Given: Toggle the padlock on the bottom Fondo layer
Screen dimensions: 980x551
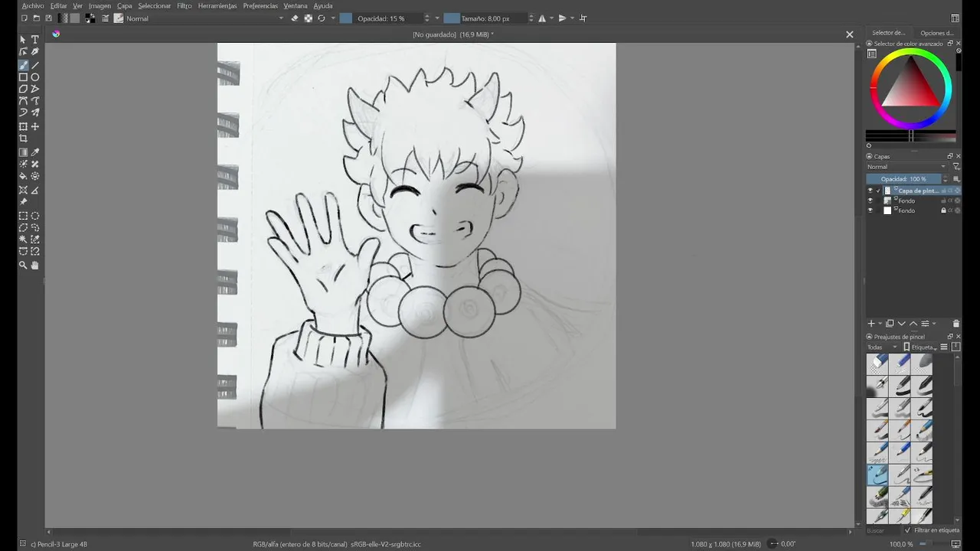Looking at the screenshot, I should tap(943, 210).
